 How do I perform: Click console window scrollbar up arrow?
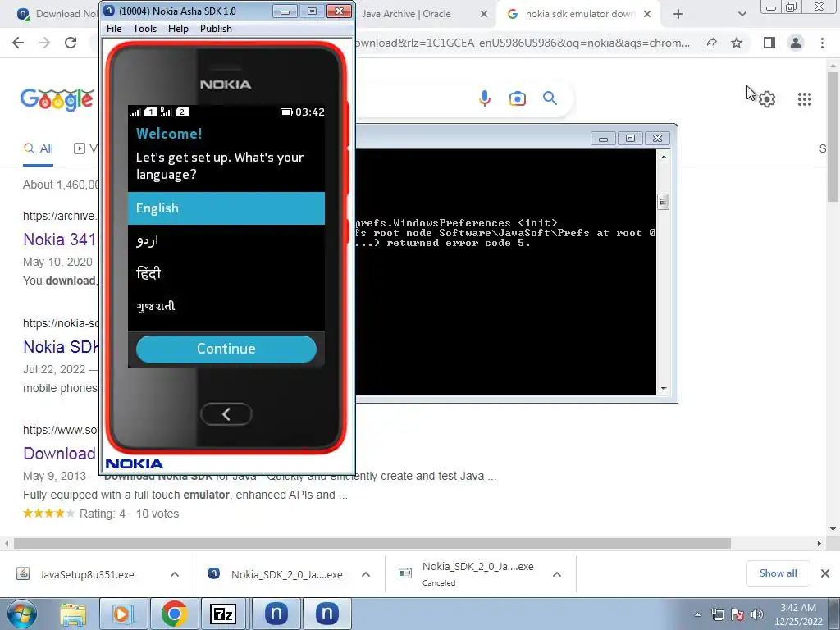point(663,157)
